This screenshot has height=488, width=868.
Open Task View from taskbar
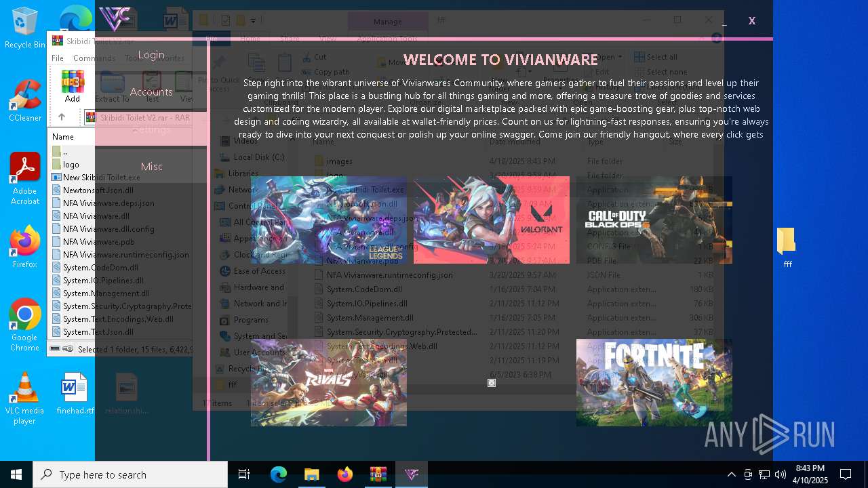(x=244, y=474)
